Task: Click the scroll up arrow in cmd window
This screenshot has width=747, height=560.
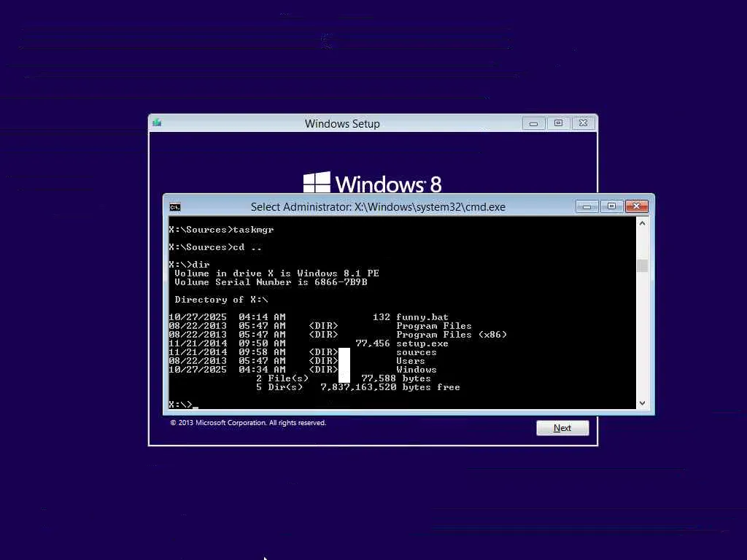Action: (642, 223)
